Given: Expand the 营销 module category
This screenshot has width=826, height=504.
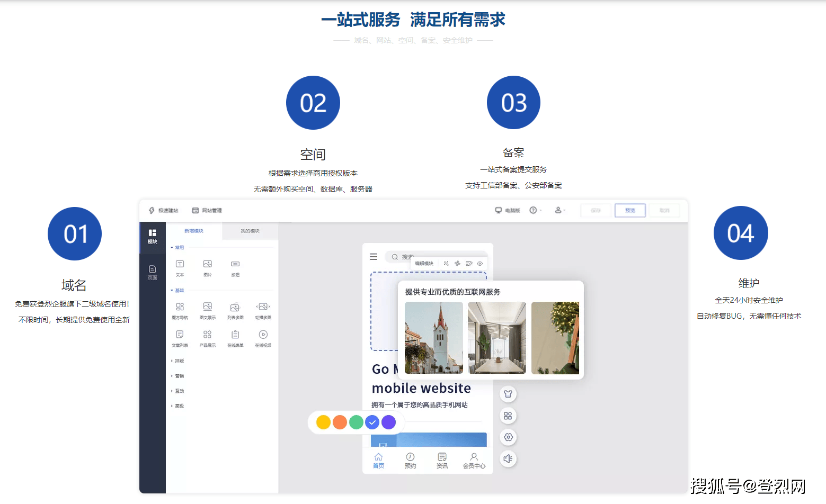Looking at the screenshot, I should pyautogui.click(x=179, y=376).
